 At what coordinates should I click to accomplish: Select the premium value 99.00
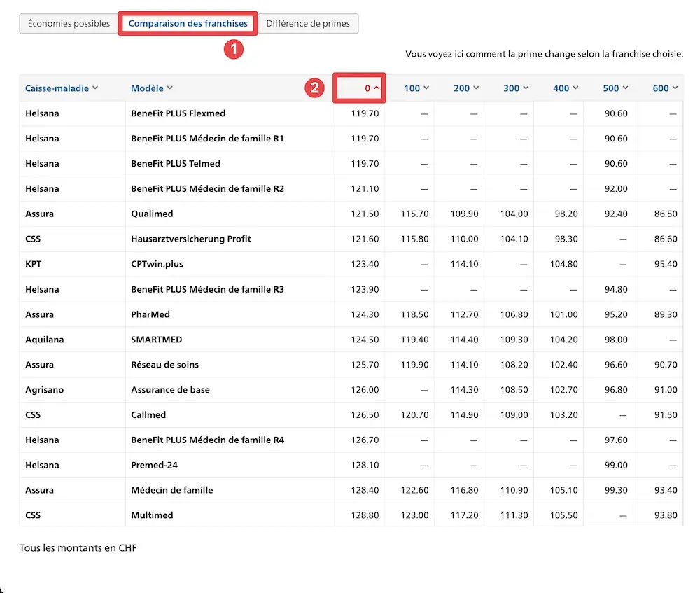pos(616,465)
